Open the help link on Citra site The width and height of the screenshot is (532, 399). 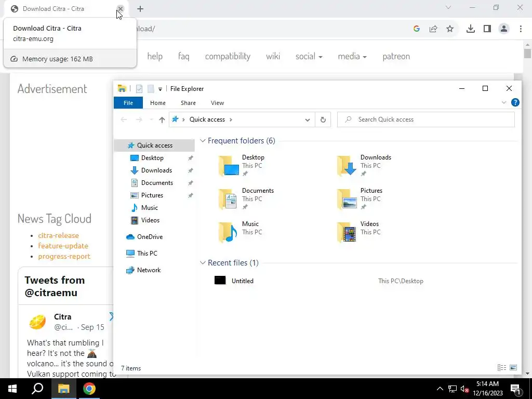(x=155, y=56)
